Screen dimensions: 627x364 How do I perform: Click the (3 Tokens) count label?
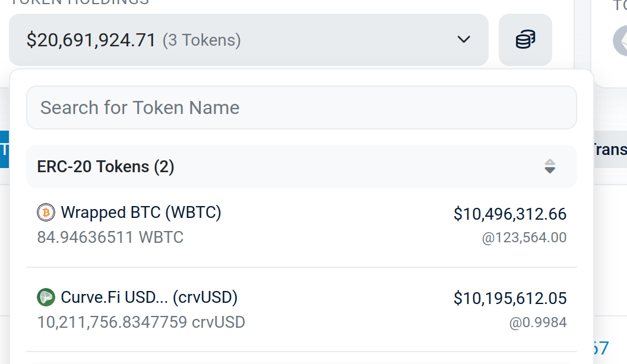202,40
